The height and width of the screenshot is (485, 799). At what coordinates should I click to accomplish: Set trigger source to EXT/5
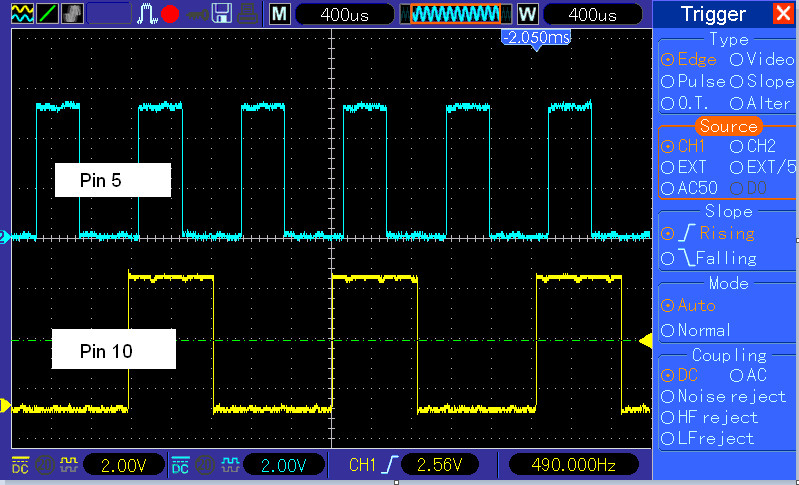(x=763, y=167)
